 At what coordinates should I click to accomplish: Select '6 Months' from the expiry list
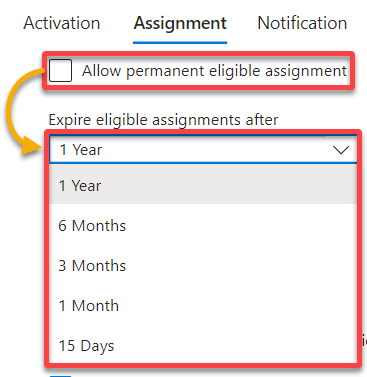pos(203,226)
